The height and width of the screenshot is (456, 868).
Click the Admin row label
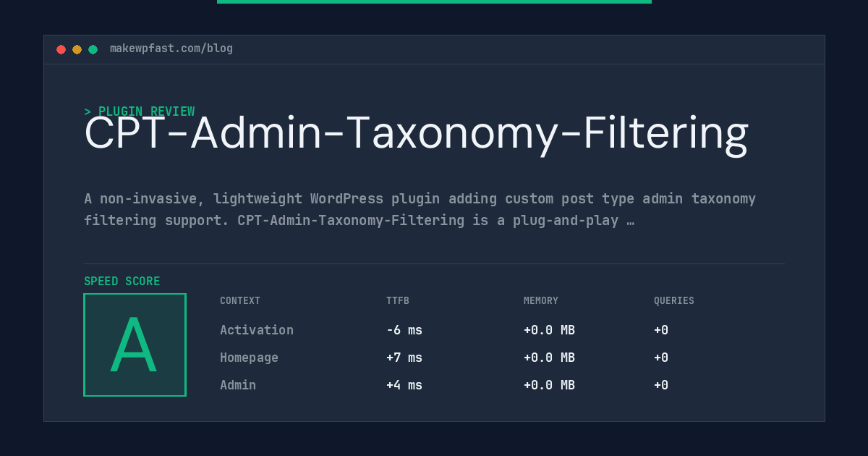click(x=238, y=385)
